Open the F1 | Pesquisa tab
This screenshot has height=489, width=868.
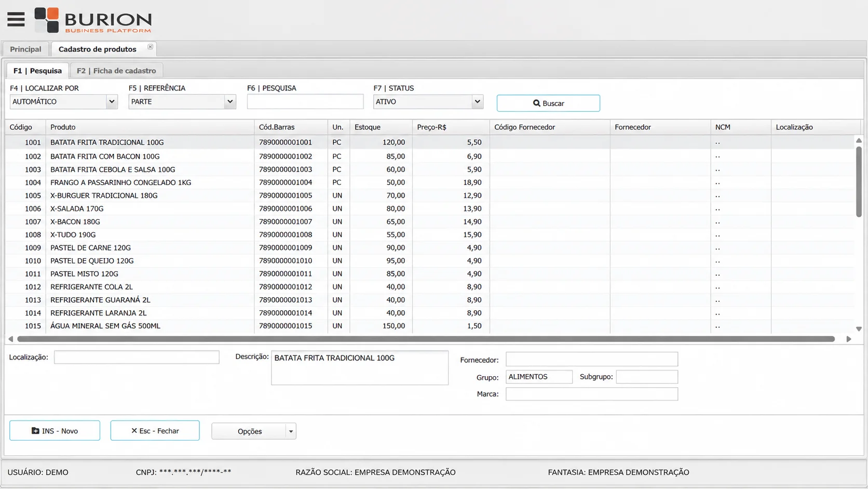tap(38, 71)
